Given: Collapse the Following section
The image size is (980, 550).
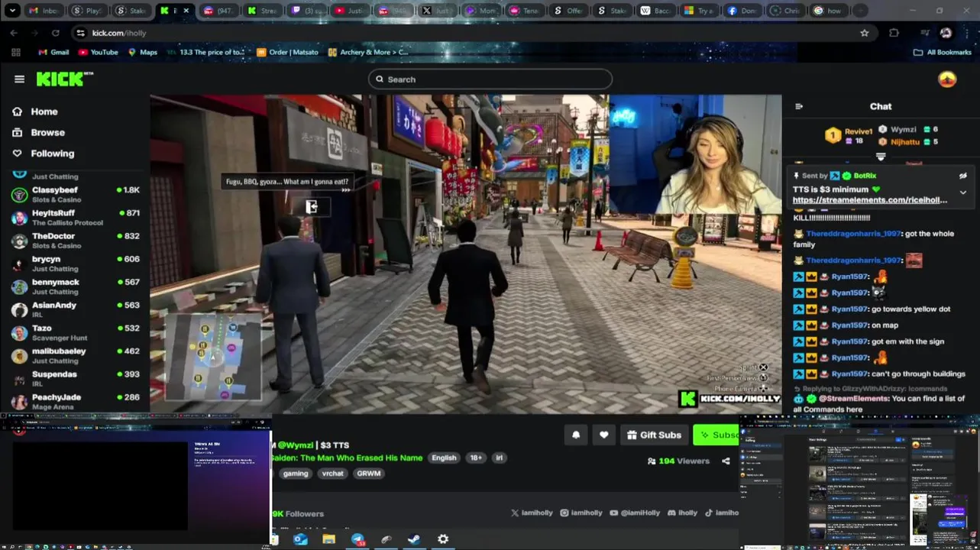Looking at the screenshot, I should pos(44,154).
